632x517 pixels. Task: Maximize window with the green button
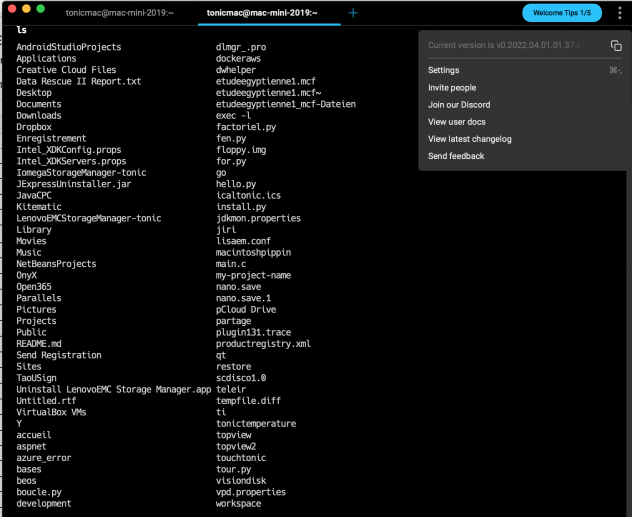click(x=42, y=8)
